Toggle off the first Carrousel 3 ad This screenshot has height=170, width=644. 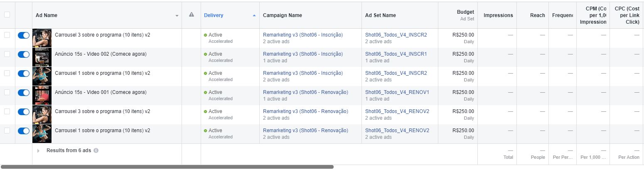24,35
